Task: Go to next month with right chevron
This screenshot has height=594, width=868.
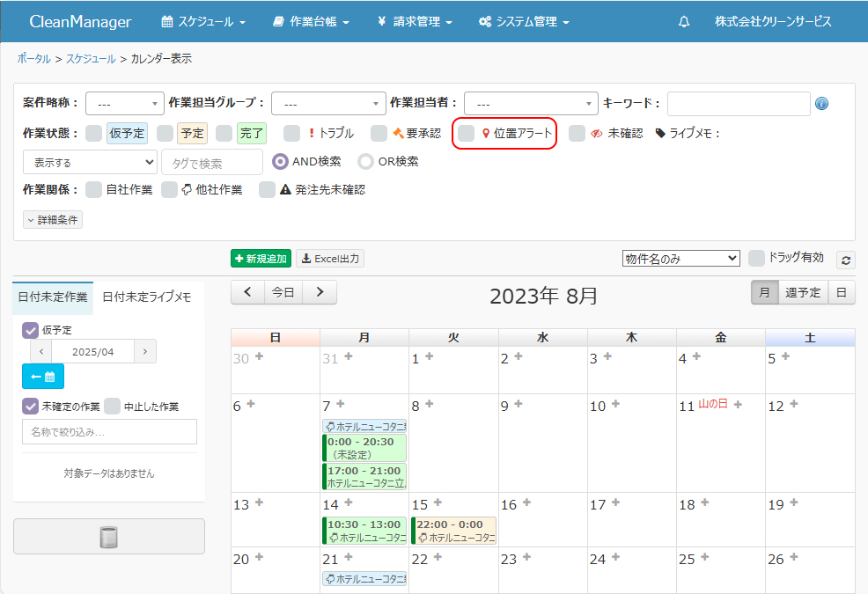Action: (320, 292)
